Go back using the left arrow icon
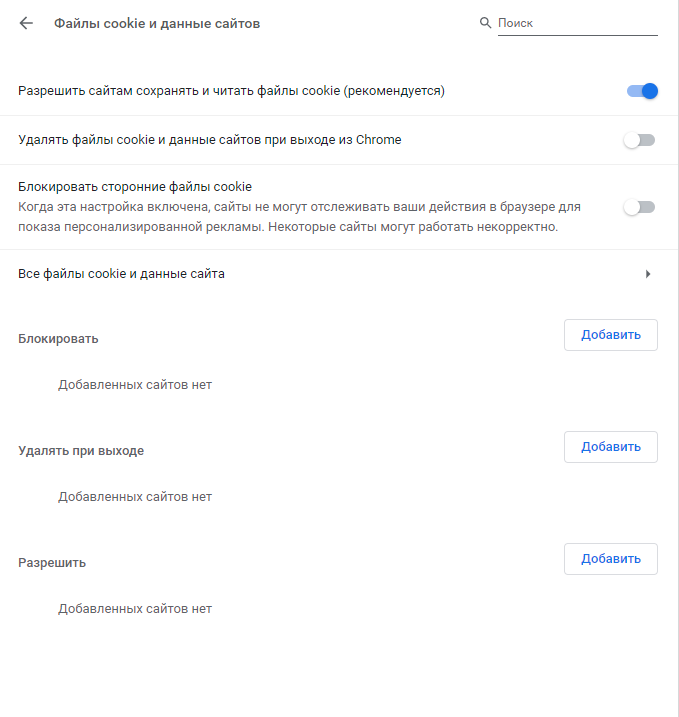This screenshot has height=717, width=679. pos(26,23)
